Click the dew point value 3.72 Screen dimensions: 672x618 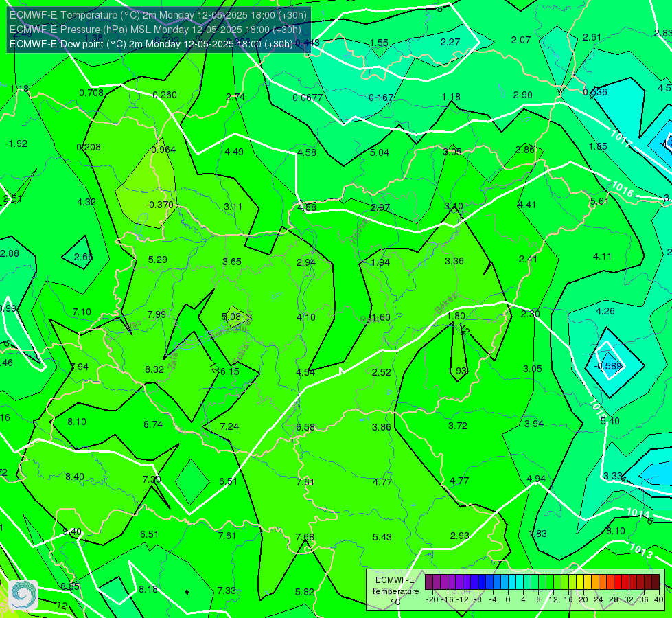[x=457, y=426]
